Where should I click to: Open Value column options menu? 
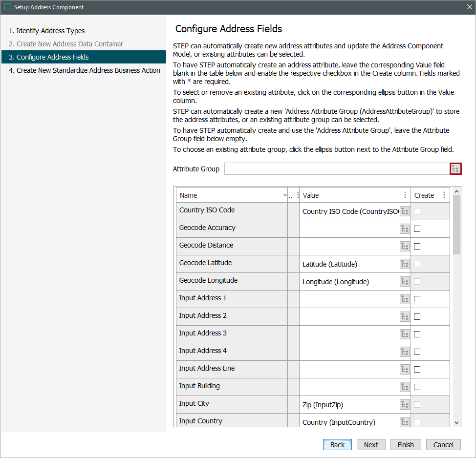coord(405,195)
